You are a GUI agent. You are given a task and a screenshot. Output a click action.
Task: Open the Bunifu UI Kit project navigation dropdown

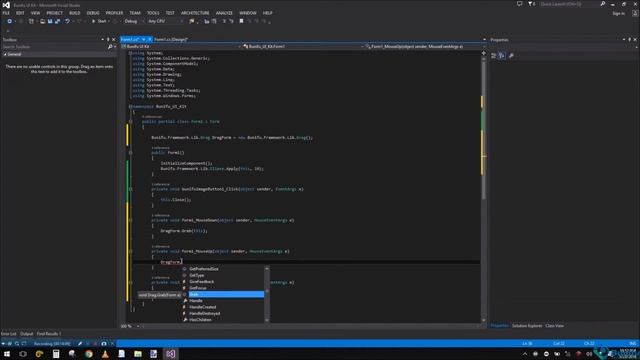(x=180, y=47)
